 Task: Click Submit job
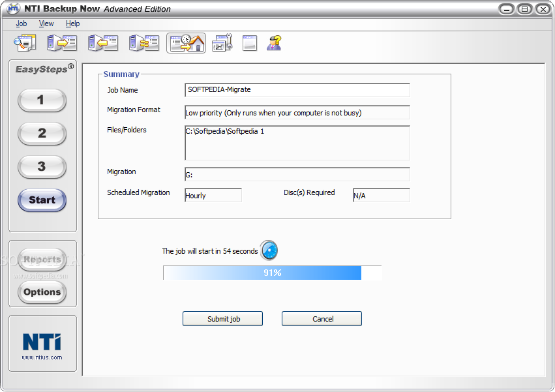222,319
